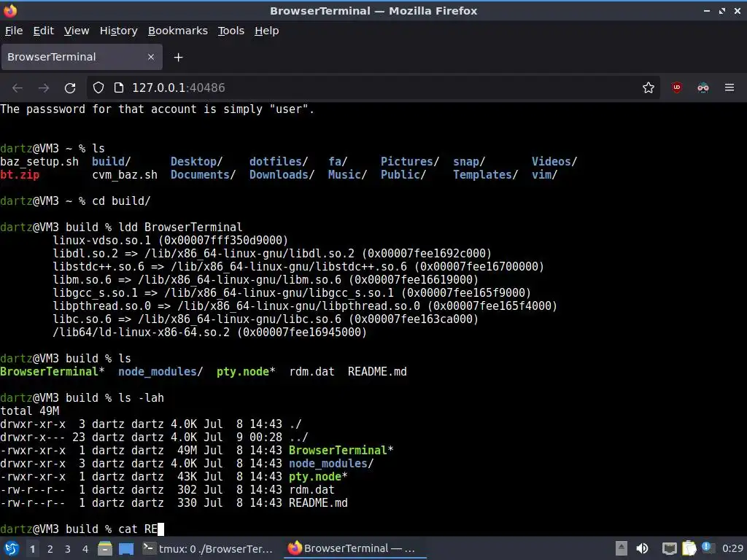The height and width of the screenshot is (560, 747).
Task: Open the volume speaker tray icon
Action: click(x=642, y=548)
